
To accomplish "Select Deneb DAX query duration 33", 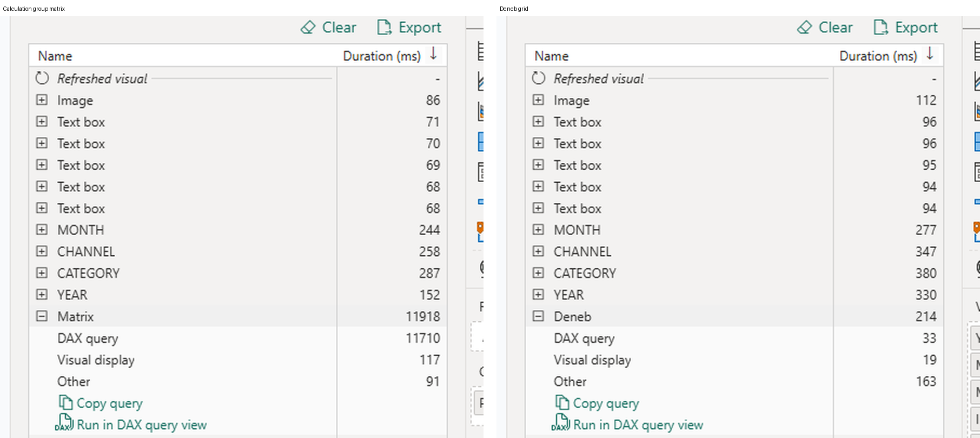I will tap(929, 339).
